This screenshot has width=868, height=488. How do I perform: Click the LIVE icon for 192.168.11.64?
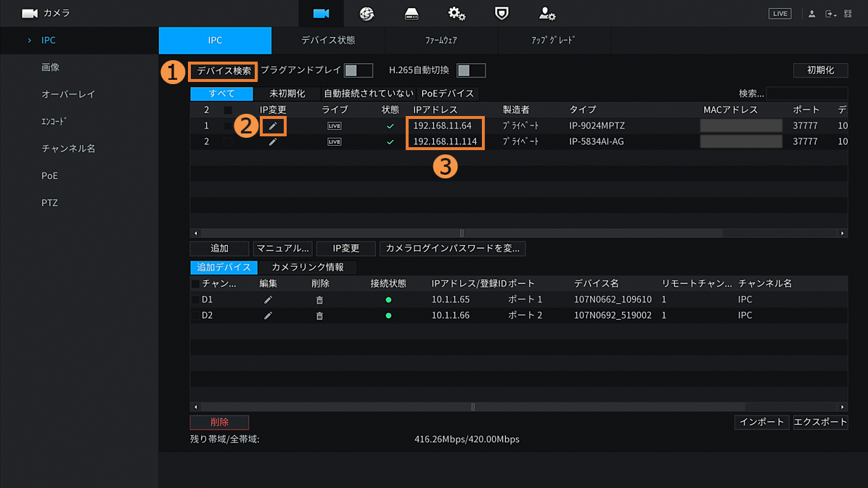coord(334,126)
